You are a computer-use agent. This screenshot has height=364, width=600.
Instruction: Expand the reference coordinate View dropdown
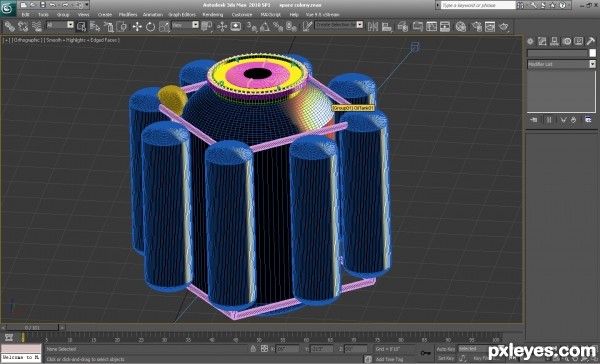196,25
